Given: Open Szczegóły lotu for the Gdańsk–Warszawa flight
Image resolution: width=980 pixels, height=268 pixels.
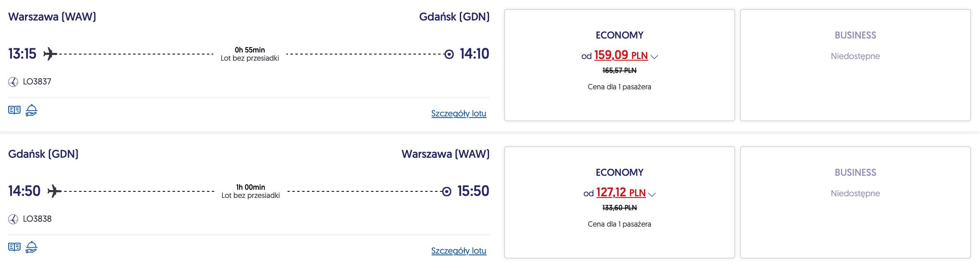Looking at the screenshot, I should pos(459,251).
